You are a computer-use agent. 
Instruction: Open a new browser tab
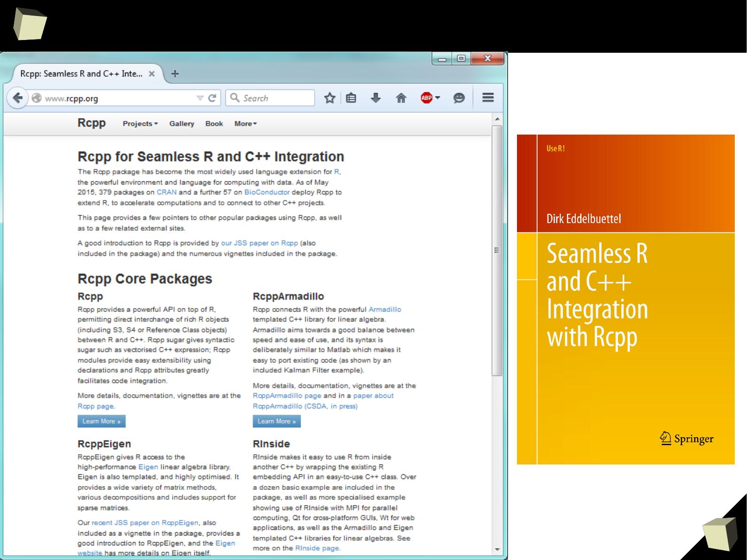pyautogui.click(x=175, y=73)
